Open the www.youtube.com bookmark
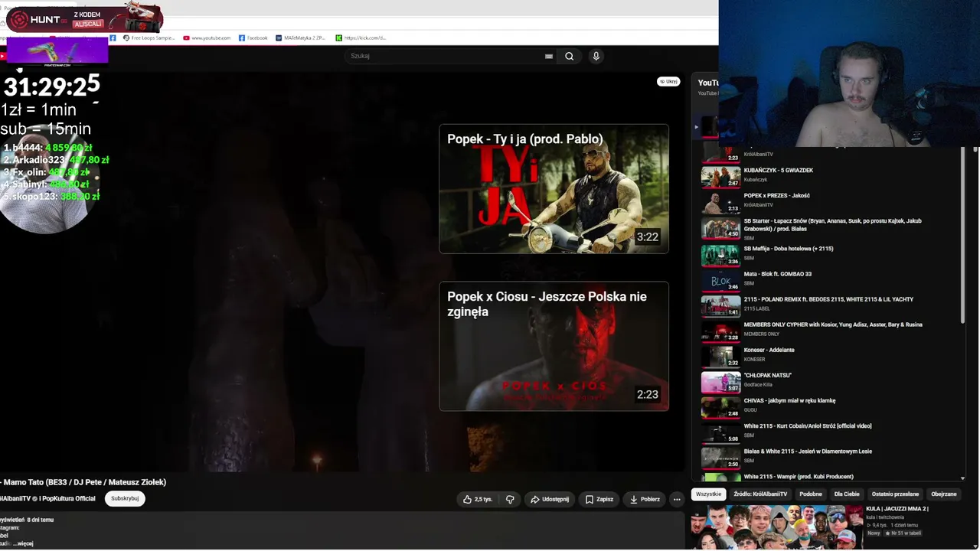The width and height of the screenshot is (980, 551). (x=207, y=37)
